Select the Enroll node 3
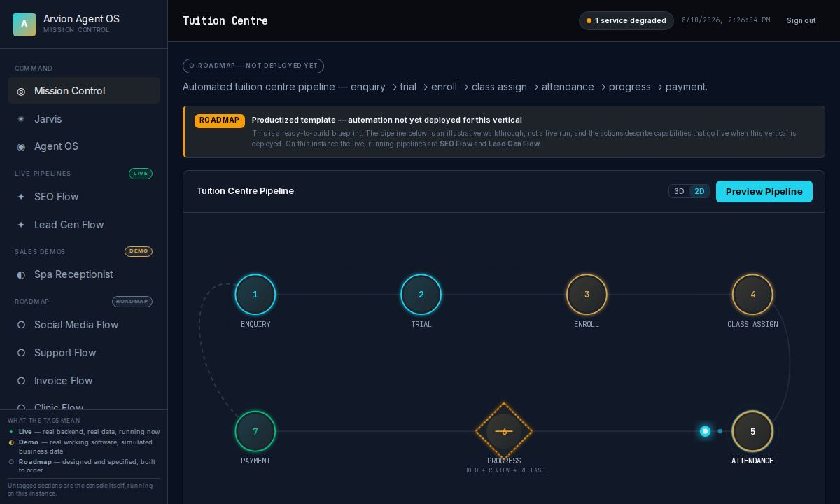The height and width of the screenshot is (504, 840). pyautogui.click(x=587, y=295)
